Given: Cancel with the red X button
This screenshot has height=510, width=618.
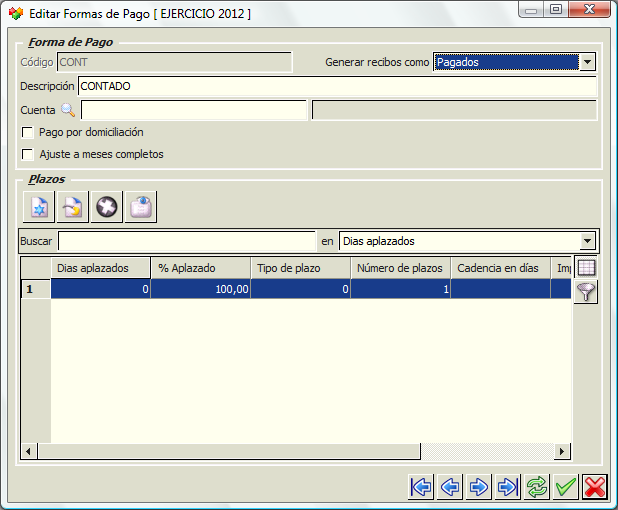Looking at the screenshot, I should point(595,487).
